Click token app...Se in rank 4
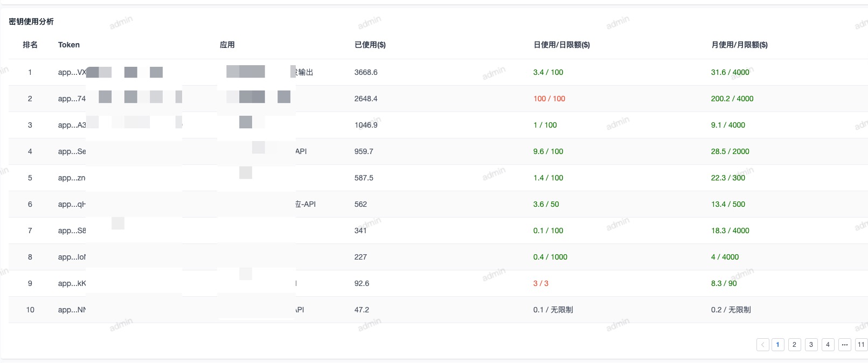Image resolution: width=868 pixels, height=363 pixels. 72,151
